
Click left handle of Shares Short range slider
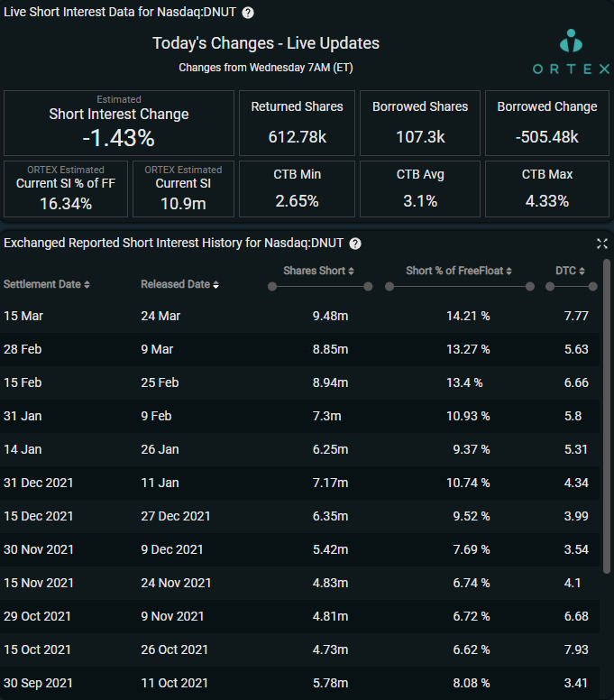point(272,287)
